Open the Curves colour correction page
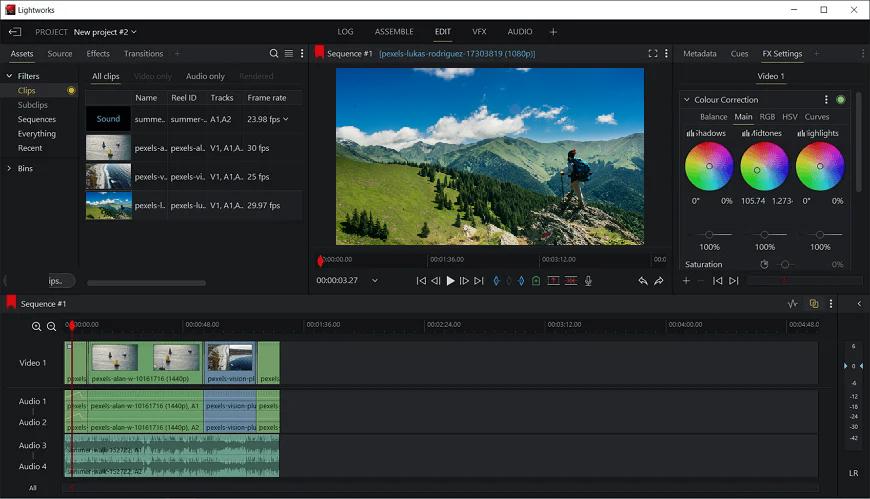This screenshot has height=499, width=870. coord(817,117)
